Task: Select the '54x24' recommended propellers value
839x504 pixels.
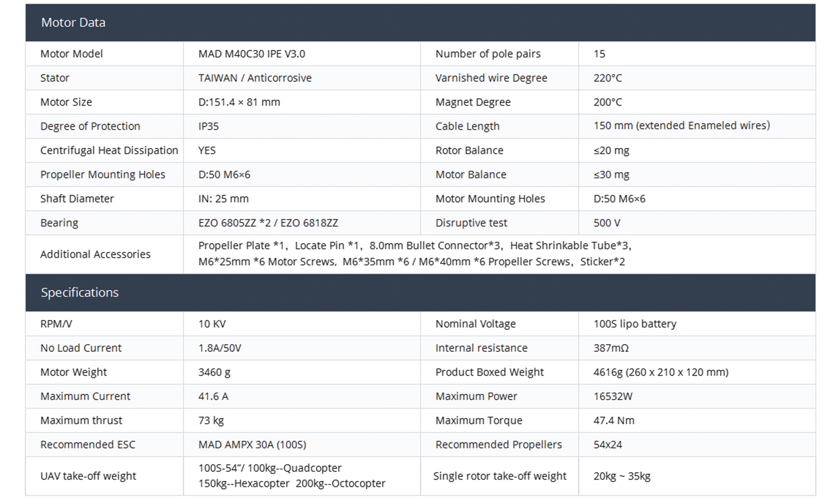Action: click(x=608, y=444)
